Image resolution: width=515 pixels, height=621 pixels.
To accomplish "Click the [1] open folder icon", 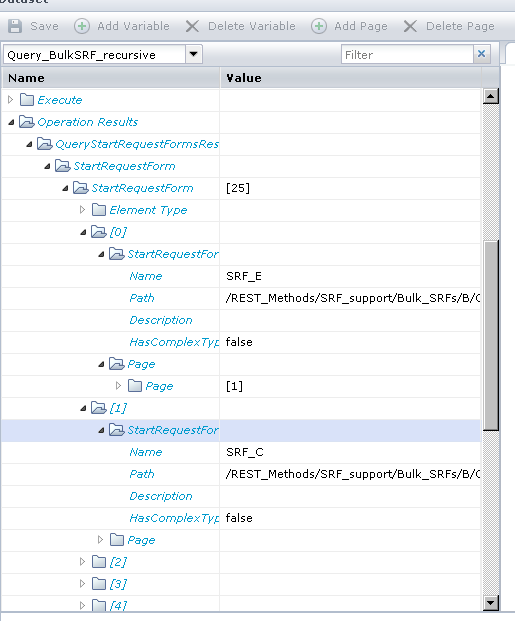I will pyautogui.click(x=99, y=407).
